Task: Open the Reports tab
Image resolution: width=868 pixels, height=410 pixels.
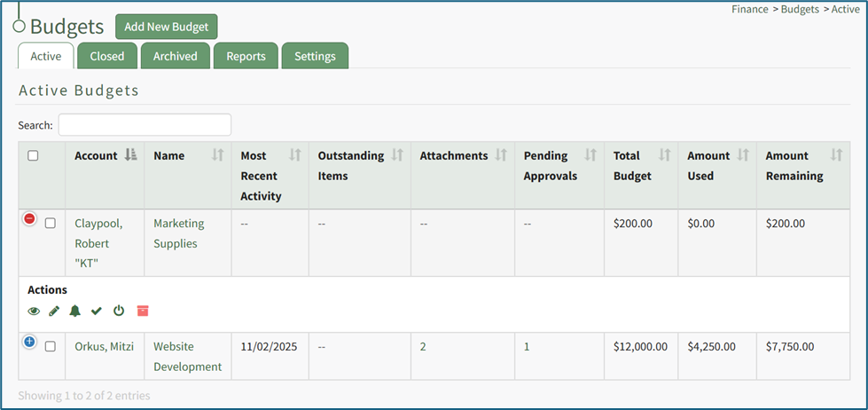Action: click(x=246, y=56)
